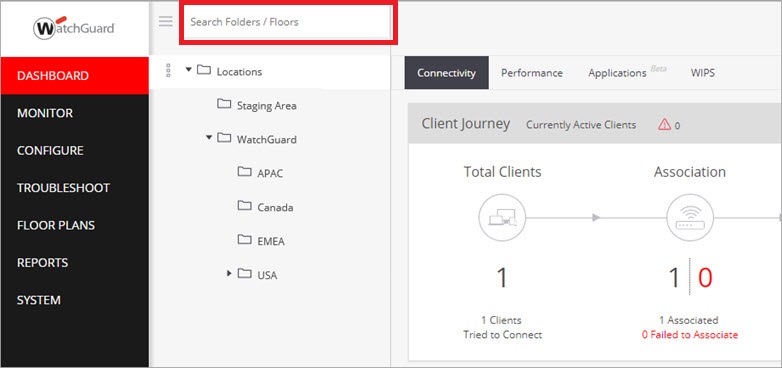782x368 pixels.
Task: Collapse the Locations tree node
Action: (x=189, y=70)
